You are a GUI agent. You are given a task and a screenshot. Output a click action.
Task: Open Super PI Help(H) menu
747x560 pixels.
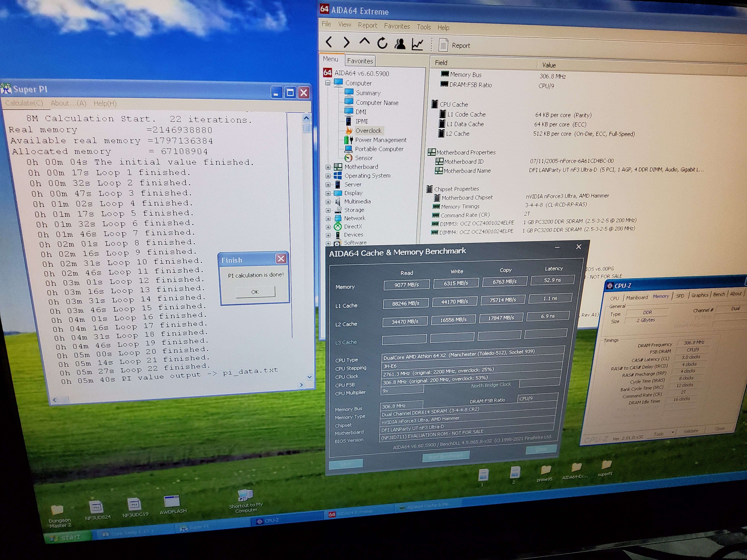105,103
